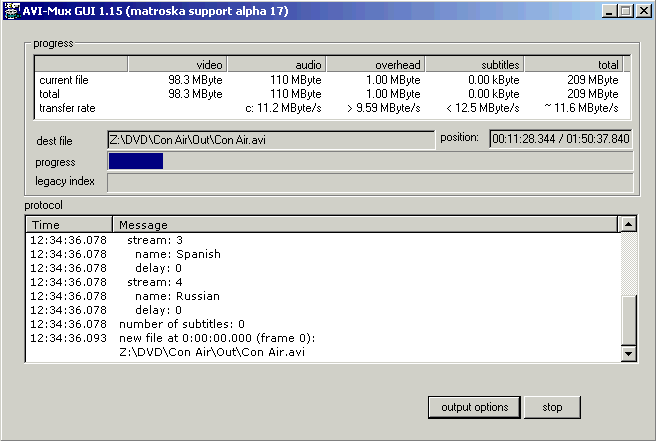The height and width of the screenshot is (441, 656).
Task: Select the overhead column header
Action: click(x=376, y=64)
